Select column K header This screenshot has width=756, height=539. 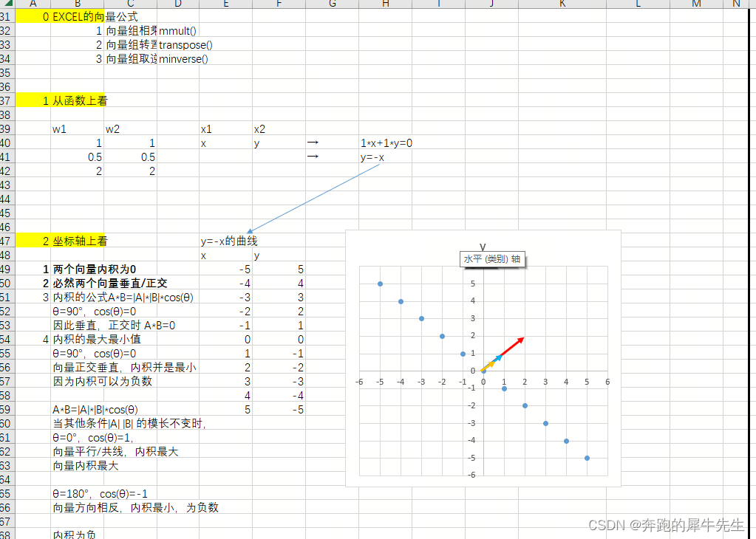pyautogui.click(x=562, y=4)
